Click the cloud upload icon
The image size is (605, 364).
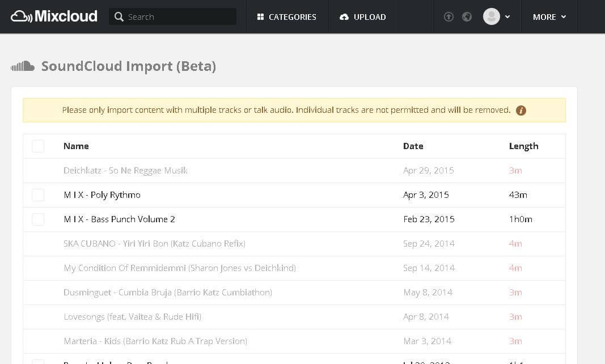[344, 17]
